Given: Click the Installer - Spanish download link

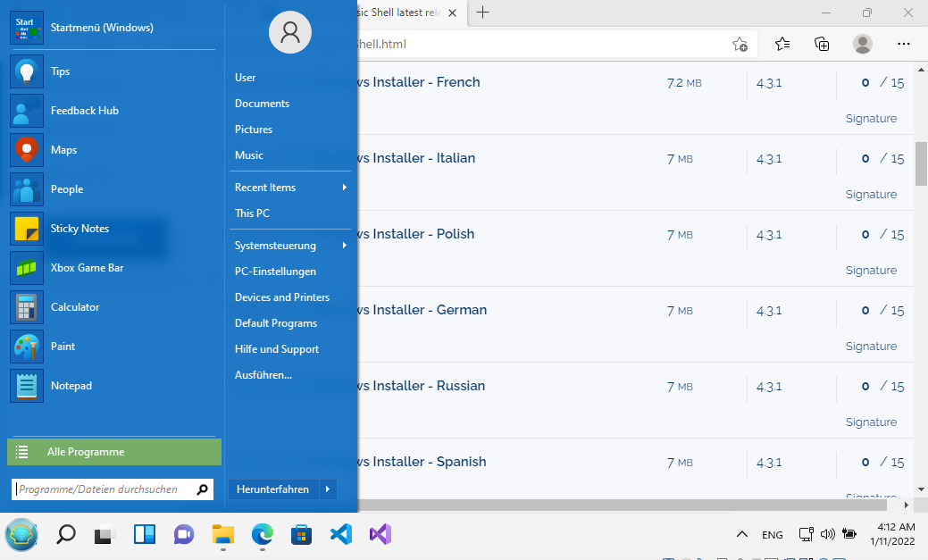Looking at the screenshot, I should pyautogui.click(x=422, y=461).
